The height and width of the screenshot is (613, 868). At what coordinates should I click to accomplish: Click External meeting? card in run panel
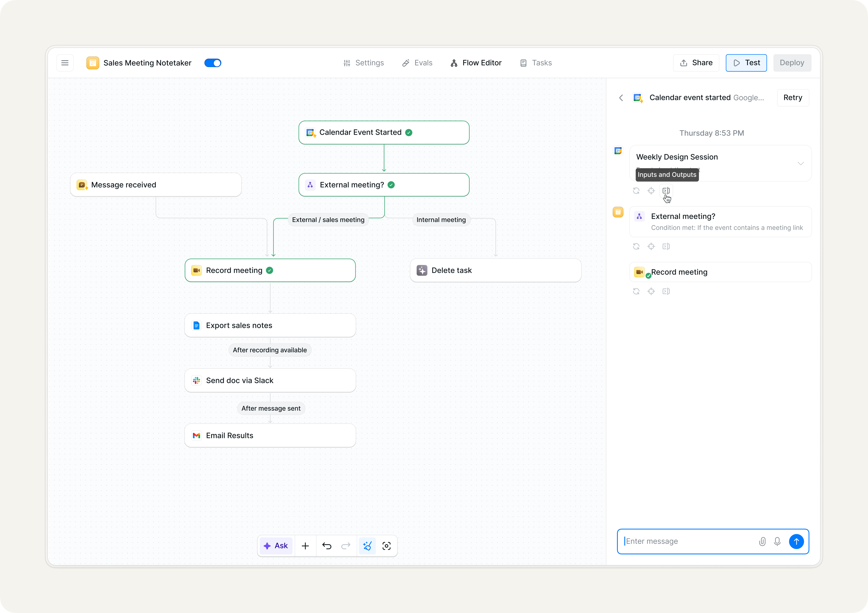pos(721,222)
